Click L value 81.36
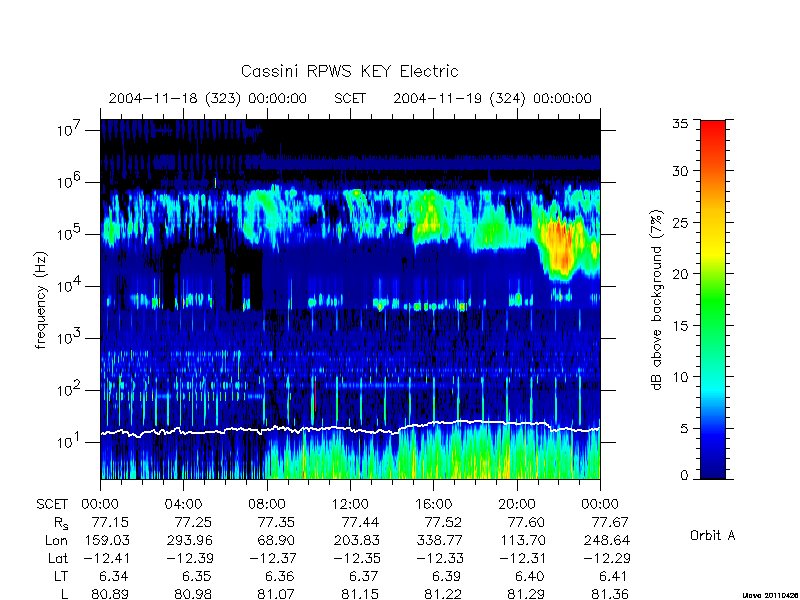This screenshot has width=800, height=600. (610, 594)
